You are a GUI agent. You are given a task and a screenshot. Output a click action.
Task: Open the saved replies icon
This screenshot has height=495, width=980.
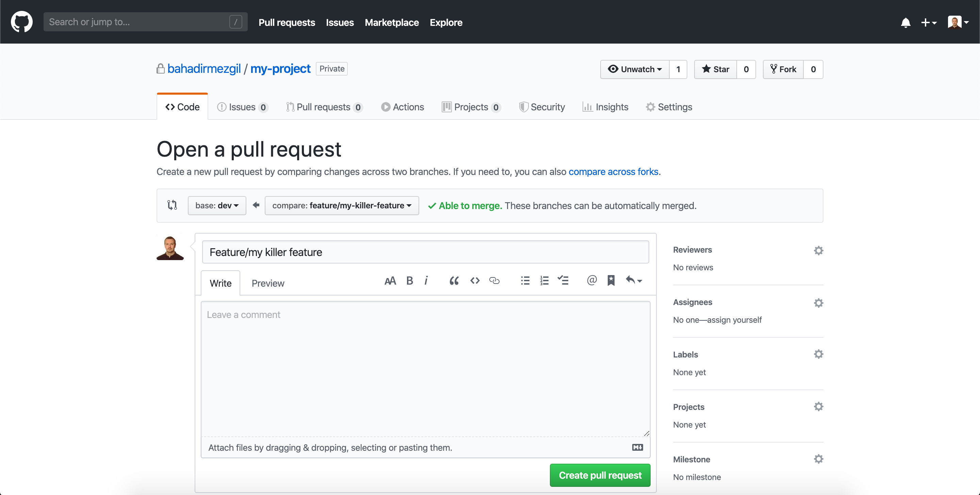611,281
